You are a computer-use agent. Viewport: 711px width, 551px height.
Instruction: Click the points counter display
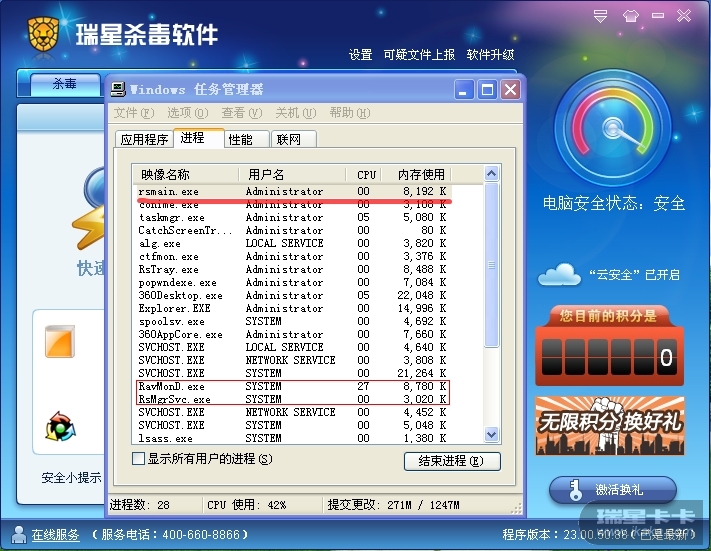click(x=610, y=357)
